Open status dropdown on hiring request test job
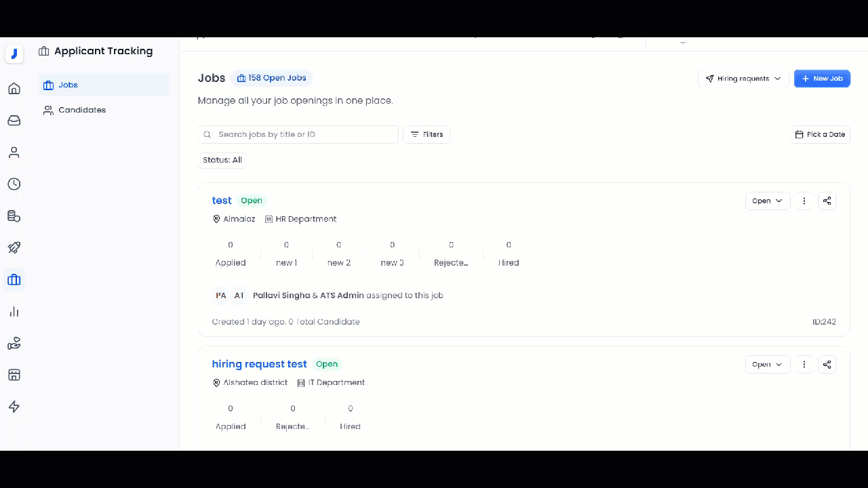868x488 pixels. (x=766, y=364)
